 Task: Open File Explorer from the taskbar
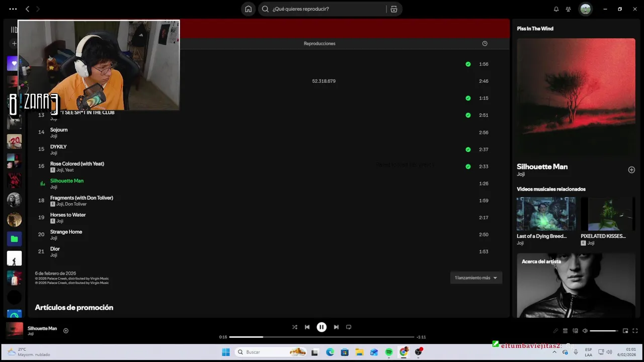pyautogui.click(x=359, y=352)
